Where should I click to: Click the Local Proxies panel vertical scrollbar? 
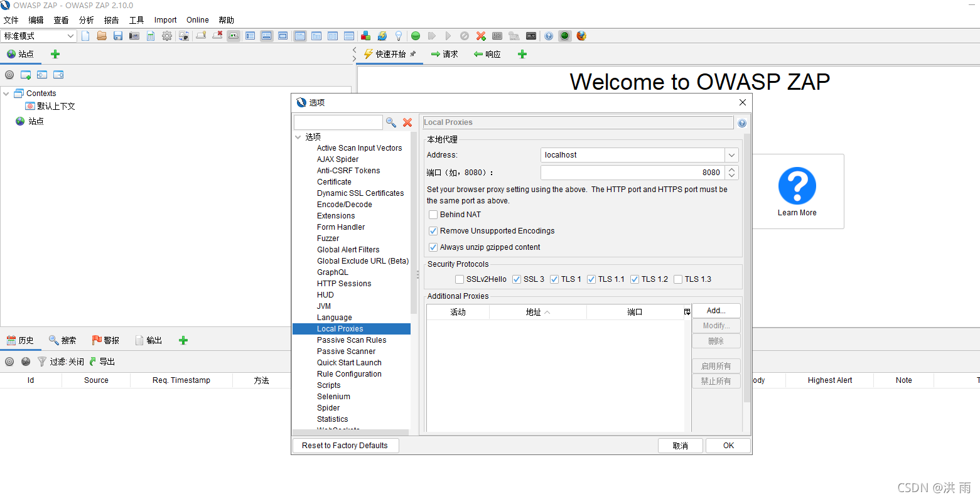point(747,267)
